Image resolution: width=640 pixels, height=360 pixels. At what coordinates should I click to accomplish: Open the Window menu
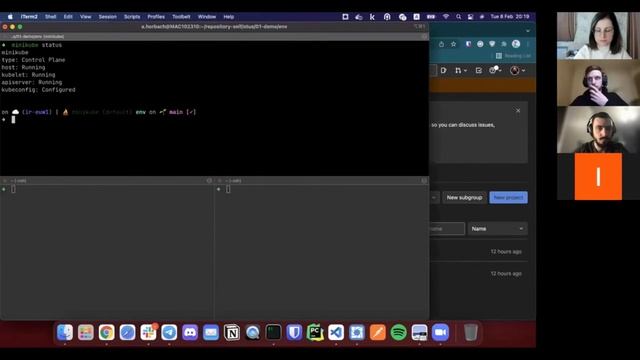click(207, 17)
